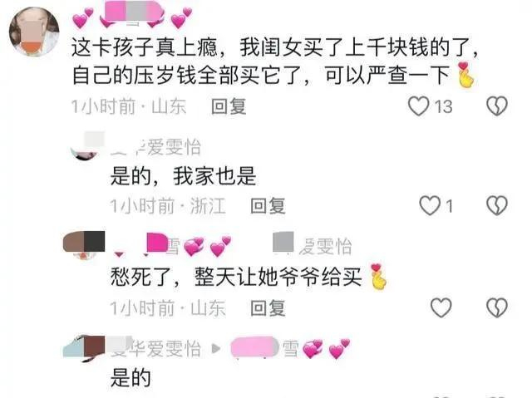Dislike the top comment from 山东
The width and height of the screenshot is (532, 398).
point(497,106)
